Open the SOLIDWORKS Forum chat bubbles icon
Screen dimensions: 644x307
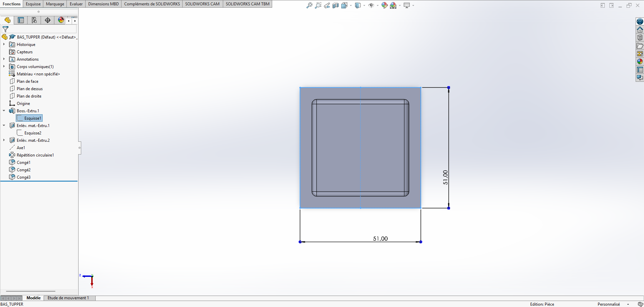click(x=640, y=78)
